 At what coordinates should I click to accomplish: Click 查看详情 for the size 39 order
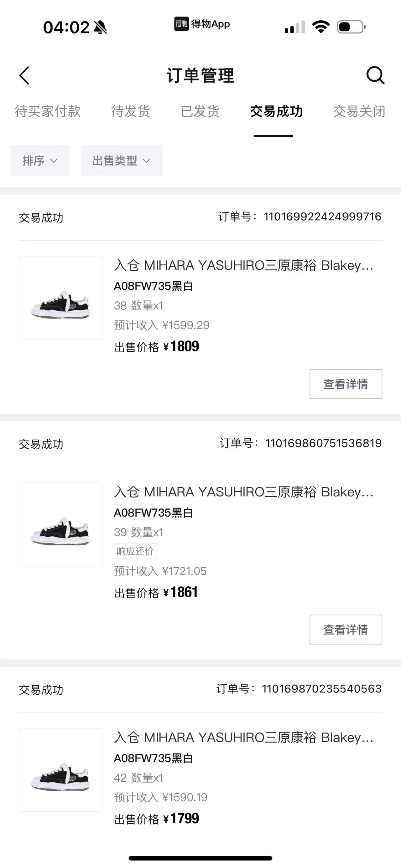point(346,630)
